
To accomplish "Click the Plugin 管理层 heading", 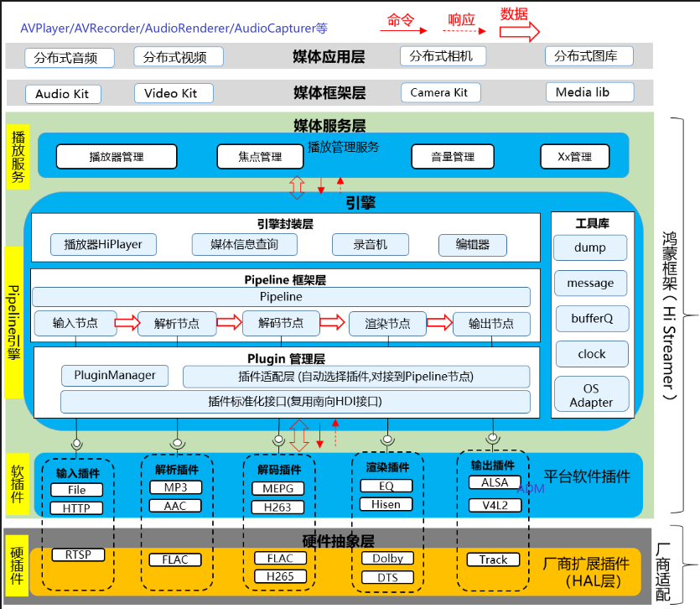I will click(286, 359).
